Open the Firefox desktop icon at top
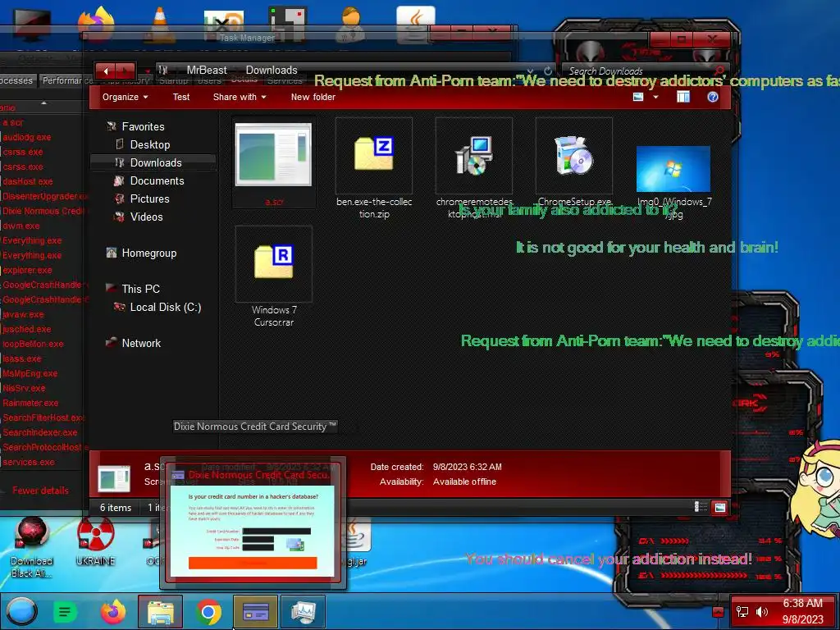Viewport: 840px width, 630px height. pos(97,24)
